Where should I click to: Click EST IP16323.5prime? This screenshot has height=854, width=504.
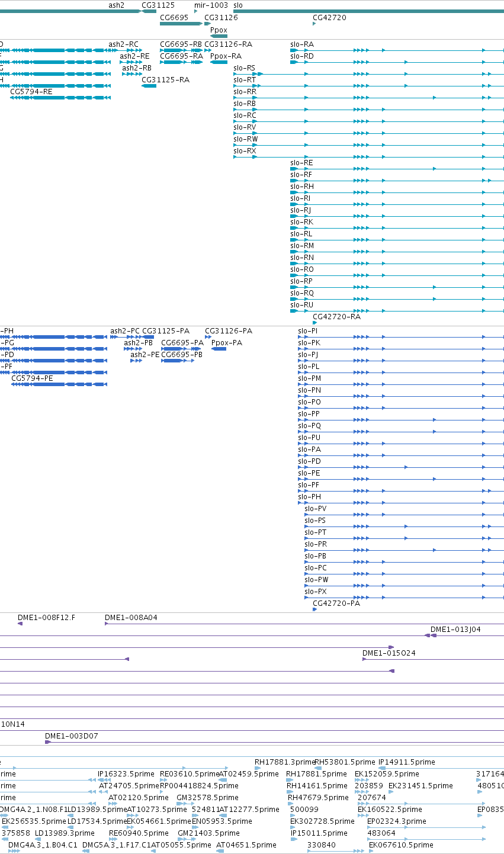pos(126,774)
